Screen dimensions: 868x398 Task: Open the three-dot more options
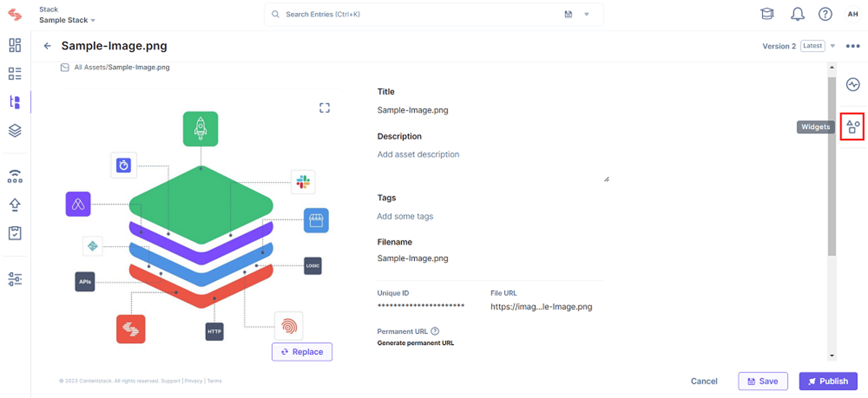(x=852, y=46)
